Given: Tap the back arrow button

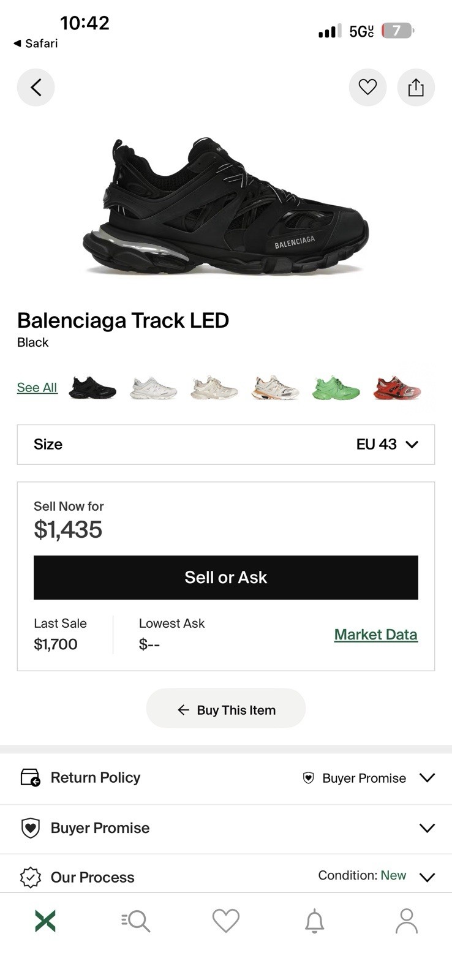Looking at the screenshot, I should pyautogui.click(x=36, y=88).
